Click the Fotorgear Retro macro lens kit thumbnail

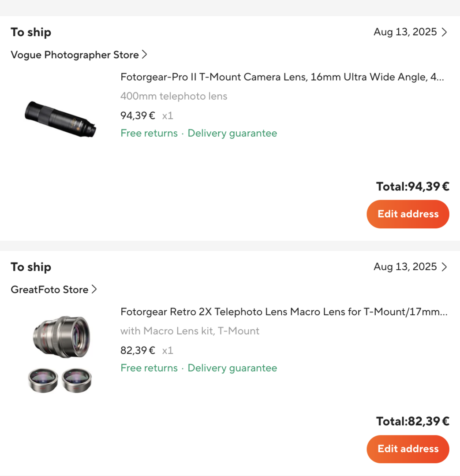point(60,354)
